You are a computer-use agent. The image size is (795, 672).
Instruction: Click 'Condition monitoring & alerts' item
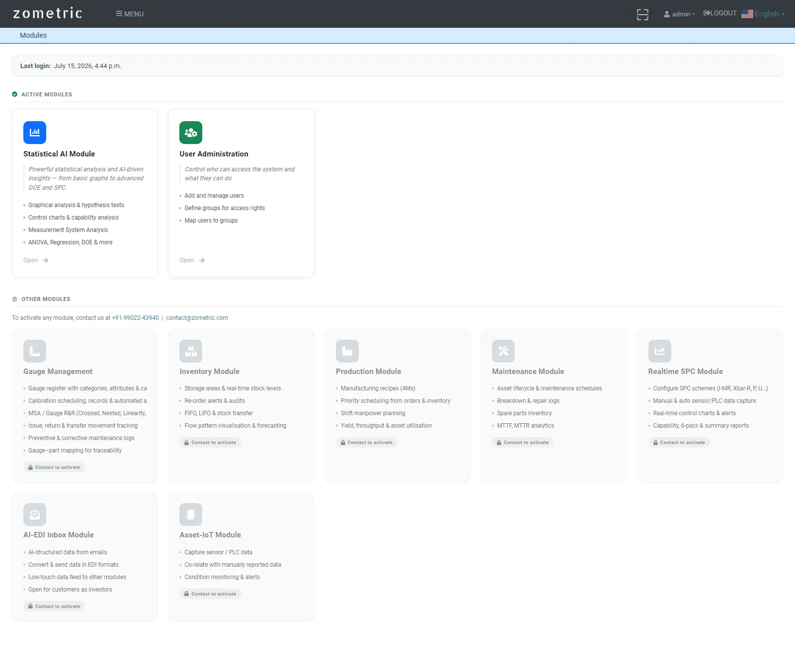[222, 577]
